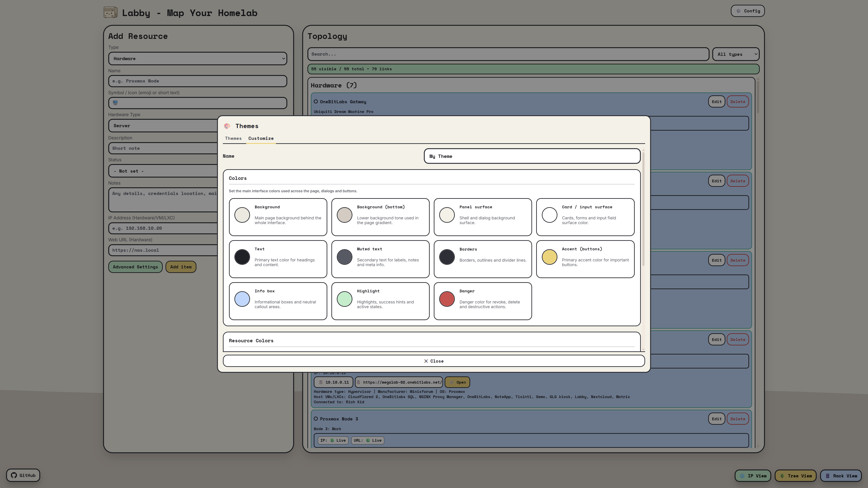868x488 pixels.
Task: Click the Web URL input field
Action: 163,250
